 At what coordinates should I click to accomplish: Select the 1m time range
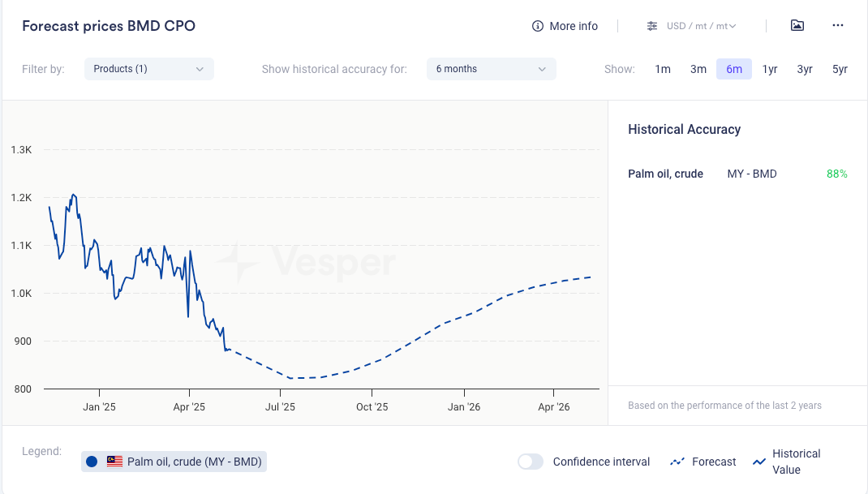coord(663,69)
